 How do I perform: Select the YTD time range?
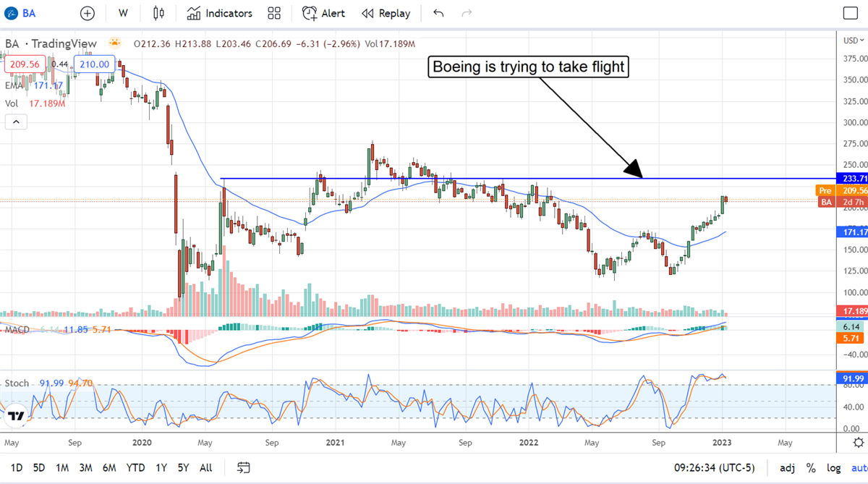coord(135,467)
